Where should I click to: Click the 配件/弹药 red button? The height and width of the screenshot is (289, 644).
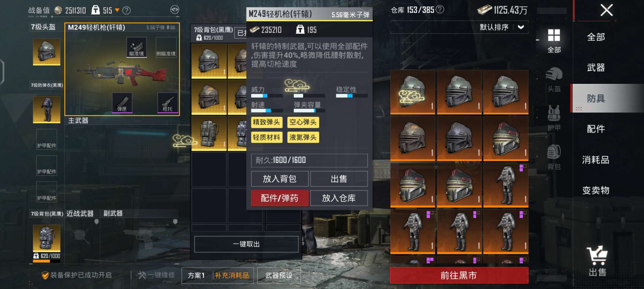[280, 198]
